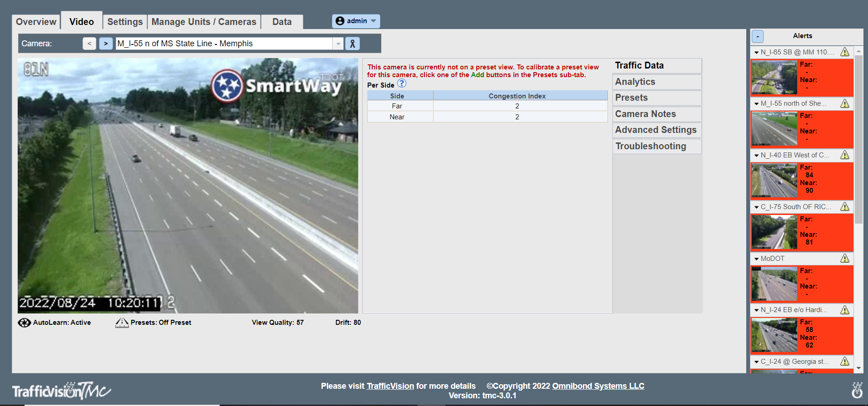This screenshot has height=406, width=868.
Task: Click the main SmartWay camera video feed
Action: [x=188, y=186]
